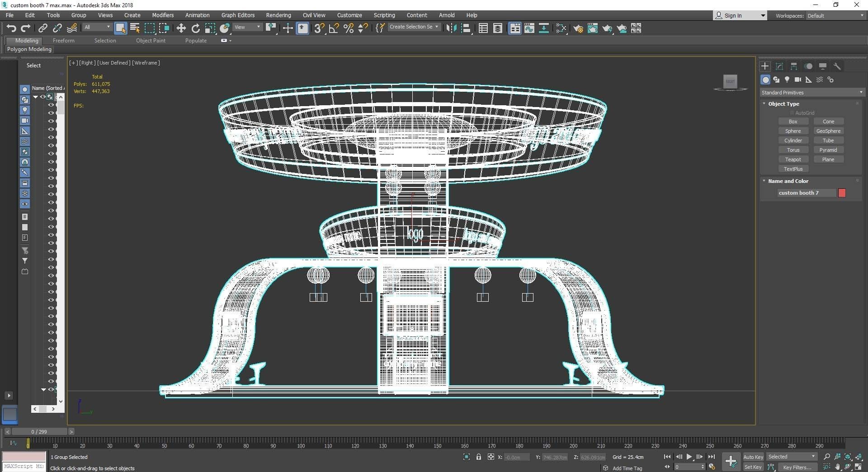Click the Cylinder primitive button
Viewport: 868px width, 472px height.
pos(793,140)
